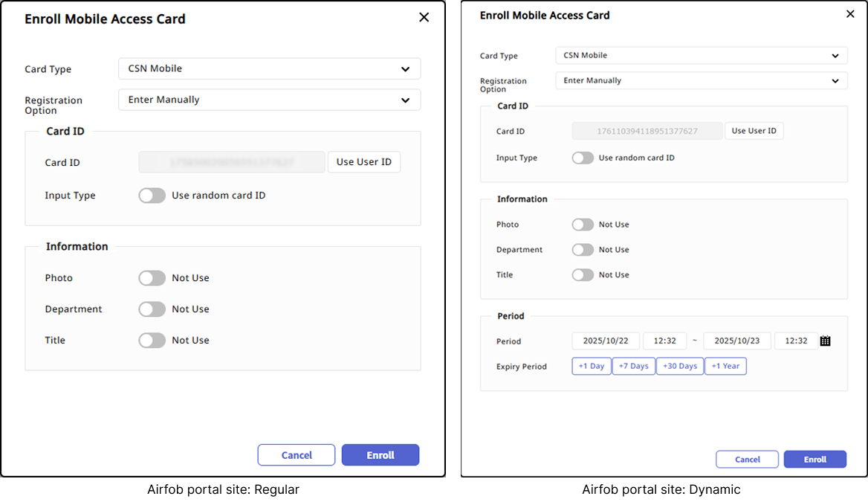
Task: Toggle Title switch in the dialog without Period section
Action: pyautogui.click(x=152, y=341)
